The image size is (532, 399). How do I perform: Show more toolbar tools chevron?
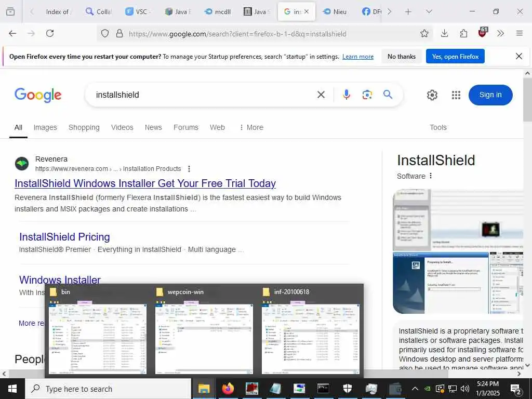pos(500,33)
